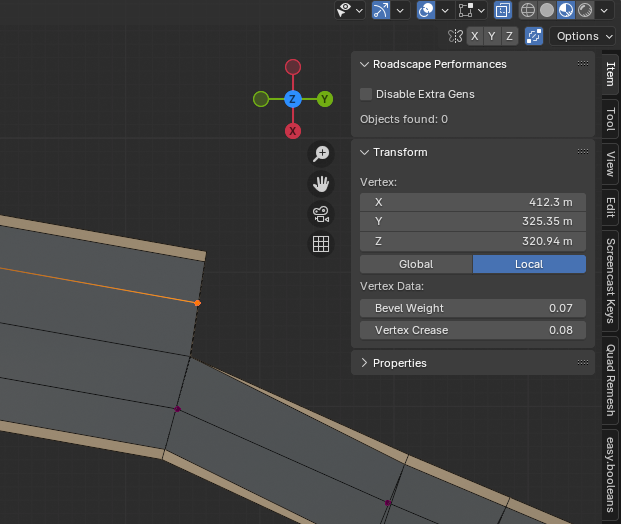Viewport: 621px width, 524px height.
Task: Click the Bevel Weight value slider
Action: pyautogui.click(x=472, y=308)
